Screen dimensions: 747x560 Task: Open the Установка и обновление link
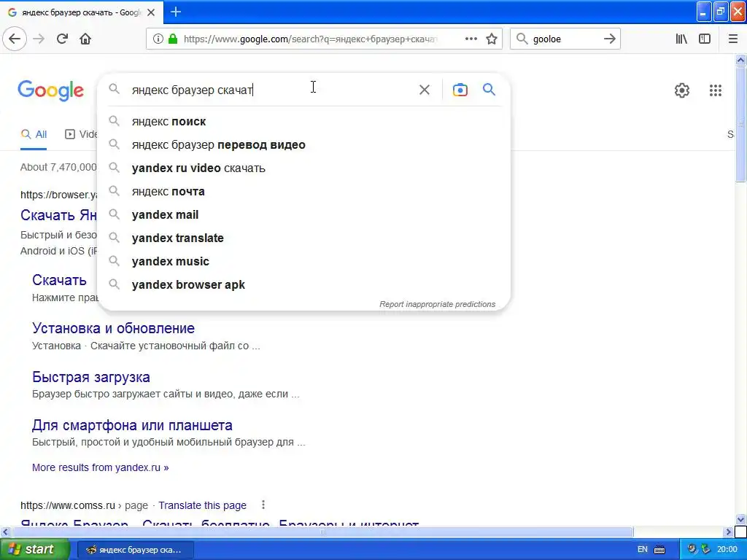point(113,328)
